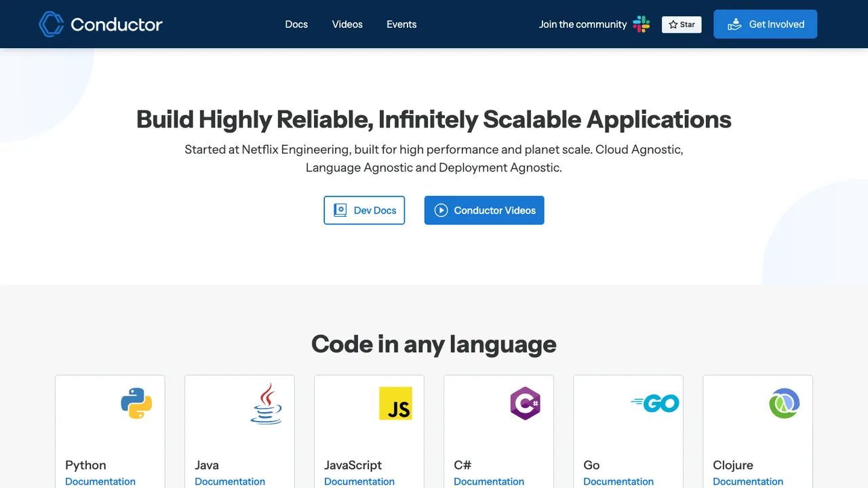Open the Conductor Videos button

484,210
